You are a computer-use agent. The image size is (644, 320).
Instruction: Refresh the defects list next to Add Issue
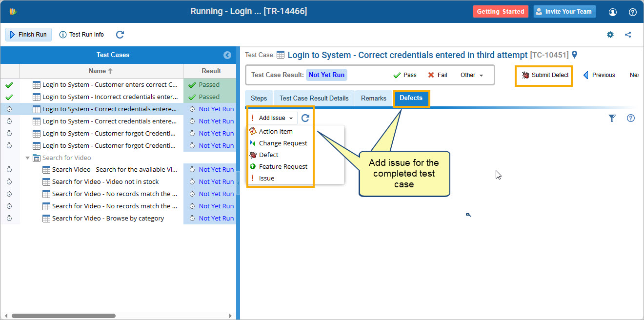(305, 118)
